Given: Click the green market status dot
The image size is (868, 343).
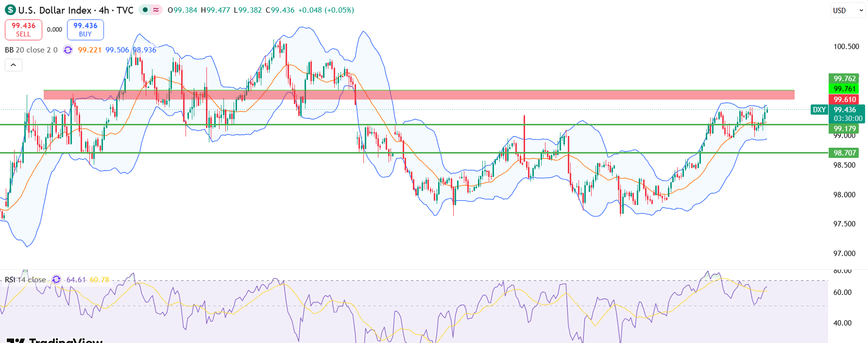Looking at the screenshot, I should [x=145, y=10].
